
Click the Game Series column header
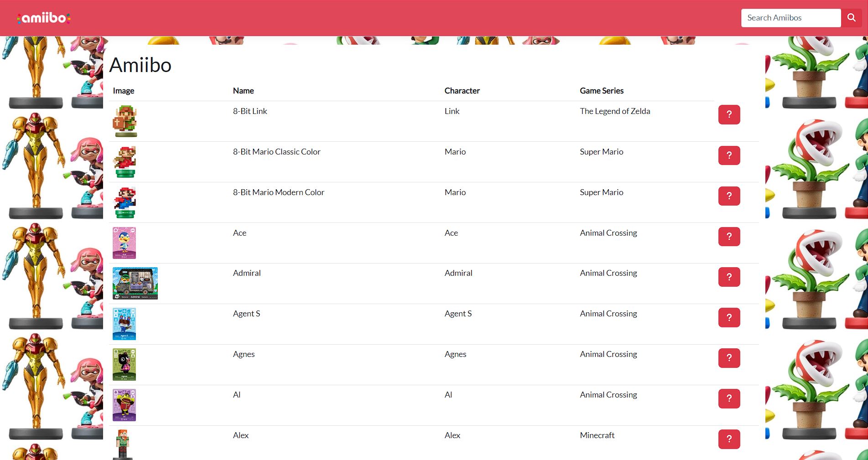tap(602, 91)
